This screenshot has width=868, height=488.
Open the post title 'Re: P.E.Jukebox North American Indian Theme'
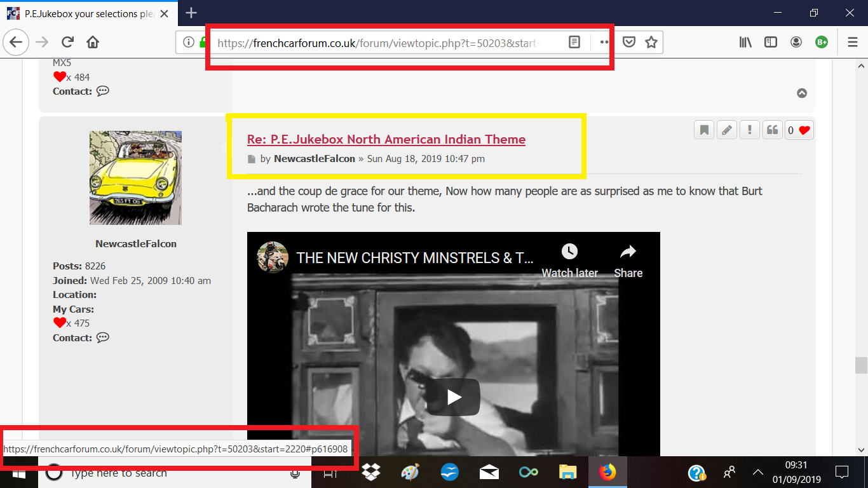coord(386,139)
